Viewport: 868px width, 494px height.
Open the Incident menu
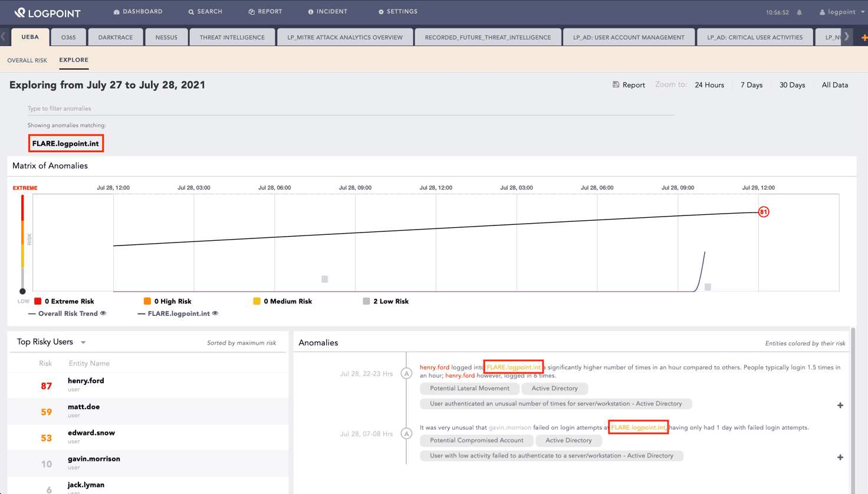click(328, 12)
